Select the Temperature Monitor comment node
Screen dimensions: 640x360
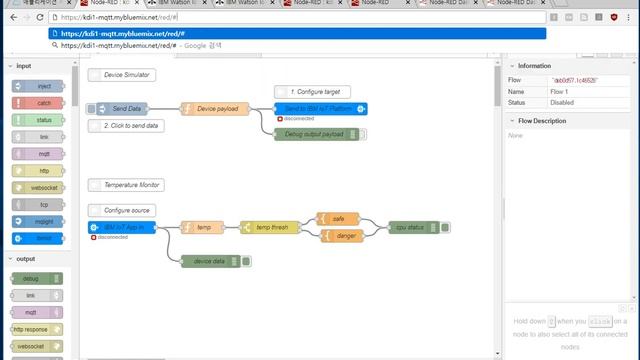(126, 185)
